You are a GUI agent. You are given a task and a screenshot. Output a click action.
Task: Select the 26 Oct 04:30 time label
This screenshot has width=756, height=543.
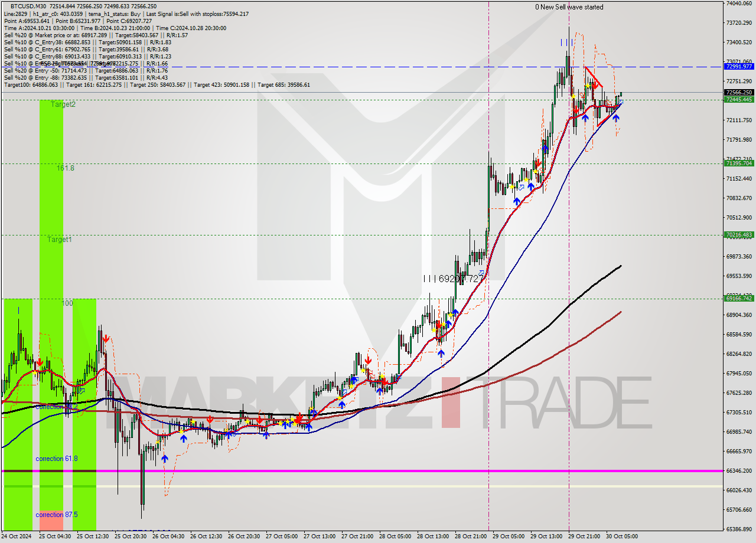click(168, 537)
